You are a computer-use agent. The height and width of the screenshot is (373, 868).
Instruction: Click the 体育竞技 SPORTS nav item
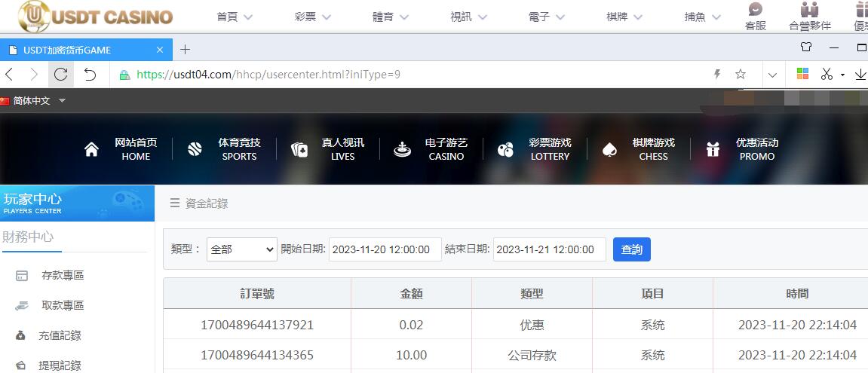point(224,149)
